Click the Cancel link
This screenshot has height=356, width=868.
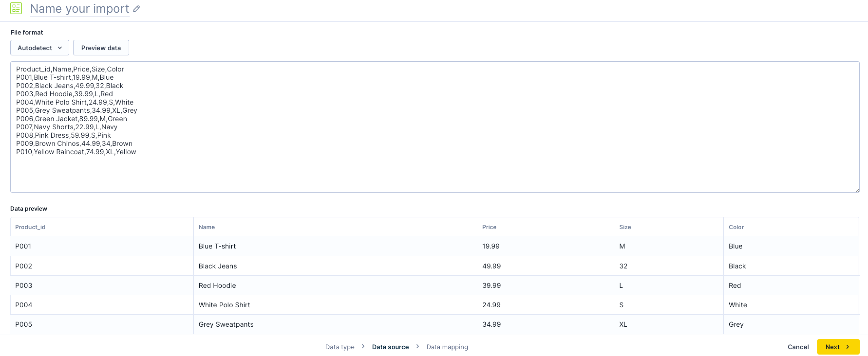click(x=798, y=347)
